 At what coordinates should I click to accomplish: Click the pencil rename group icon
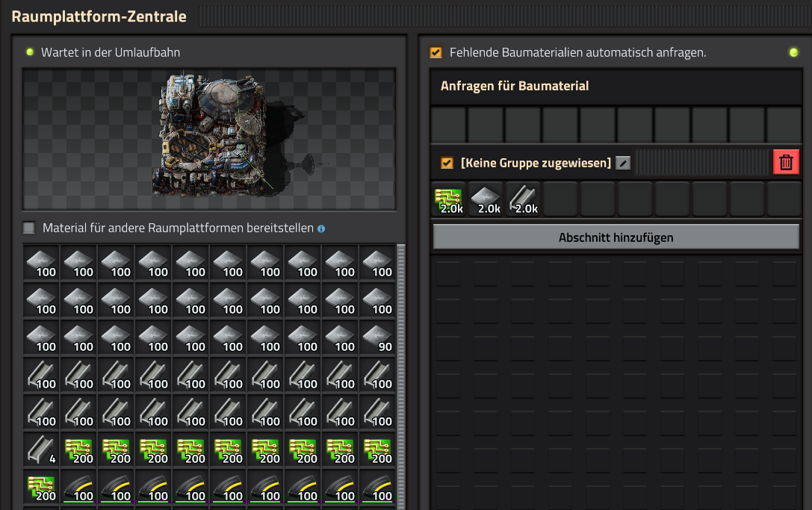(623, 163)
